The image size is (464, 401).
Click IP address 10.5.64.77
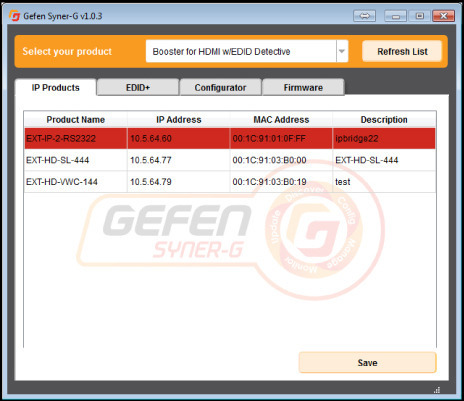click(179, 160)
